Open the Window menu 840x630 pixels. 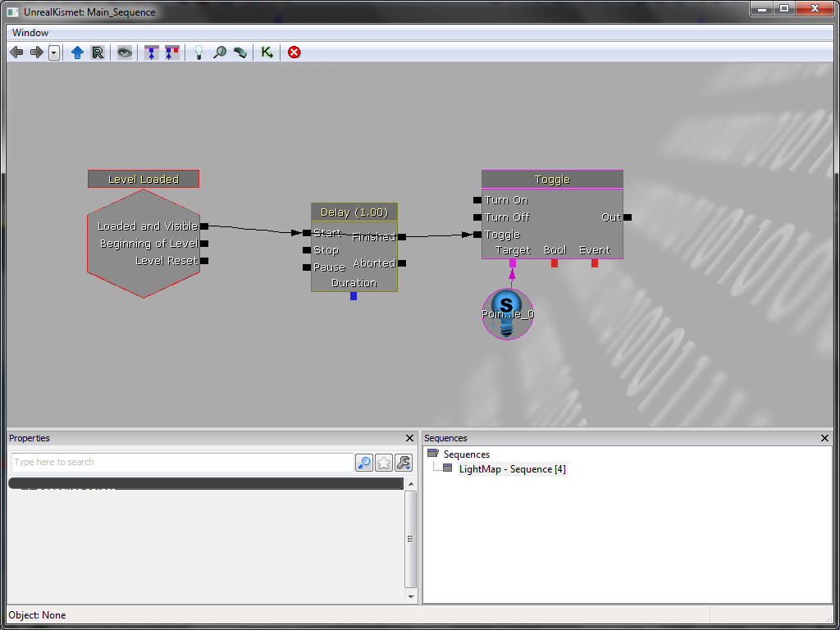click(x=30, y=33)
